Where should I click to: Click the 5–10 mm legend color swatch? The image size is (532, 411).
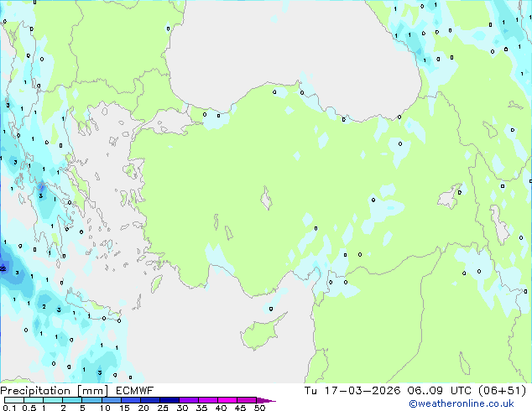91,400
